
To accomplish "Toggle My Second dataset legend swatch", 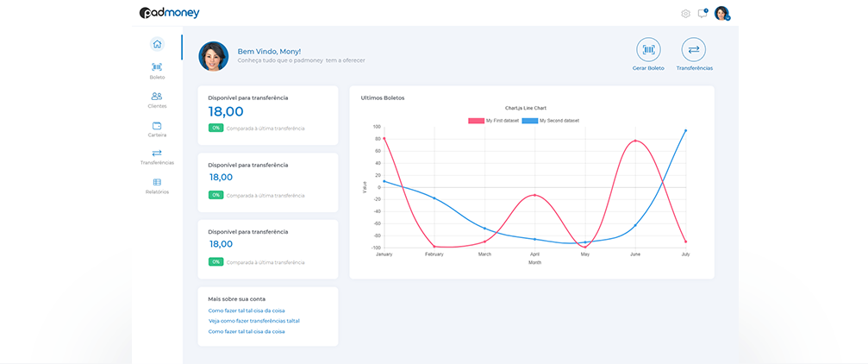I will (529, 121).
